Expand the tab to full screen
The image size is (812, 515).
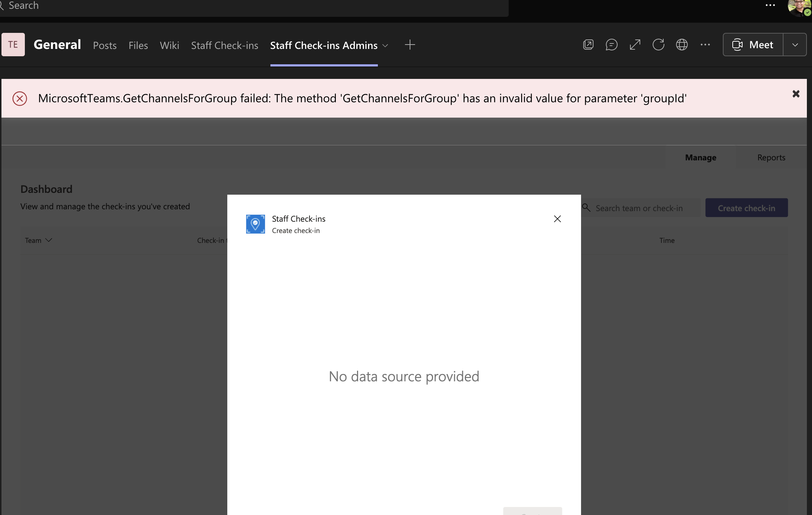635,45
